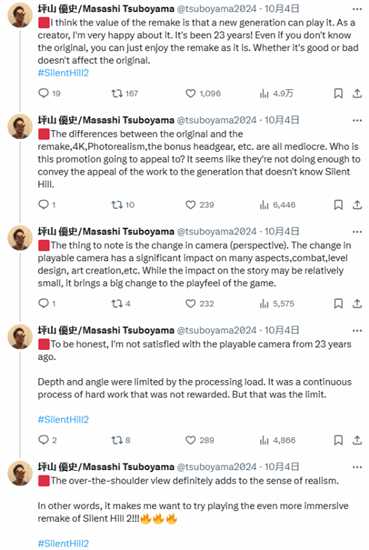Open 10月4日 timestamp on fourth tweet
The height and width of the screenshot is (550, 369).
click(x=282, y=330)
